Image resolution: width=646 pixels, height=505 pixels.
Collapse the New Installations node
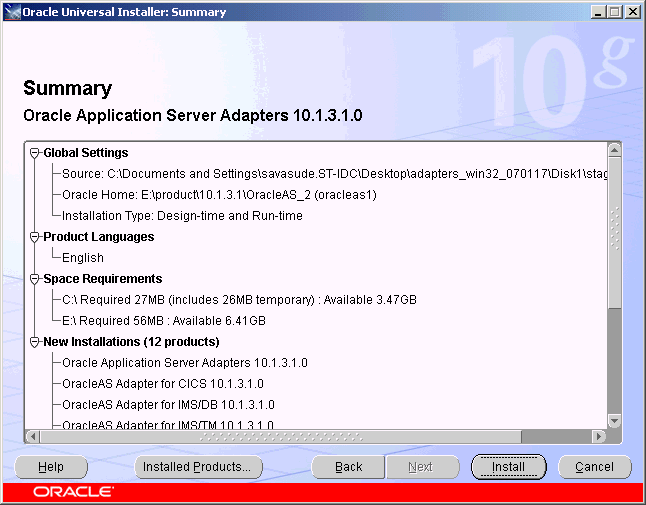[x=35, y=342]
